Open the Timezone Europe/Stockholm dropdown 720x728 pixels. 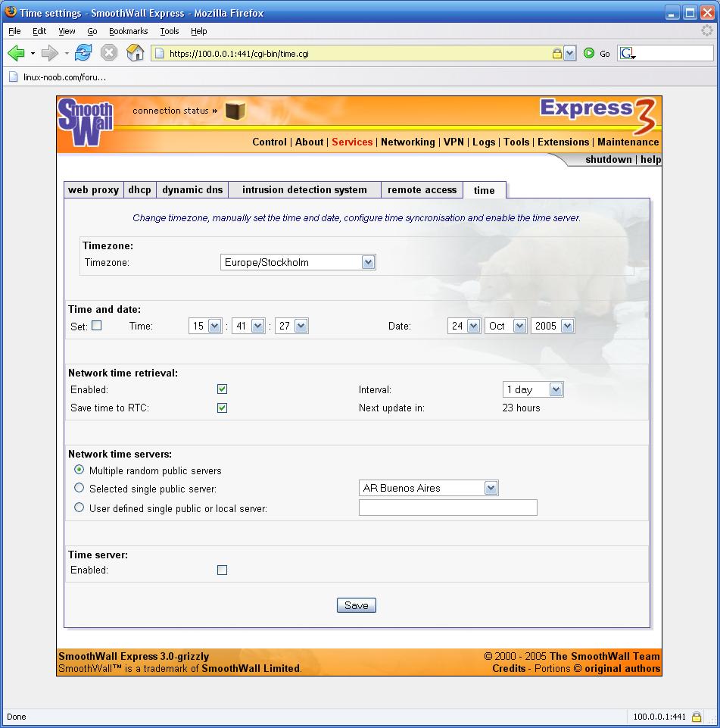298,262
